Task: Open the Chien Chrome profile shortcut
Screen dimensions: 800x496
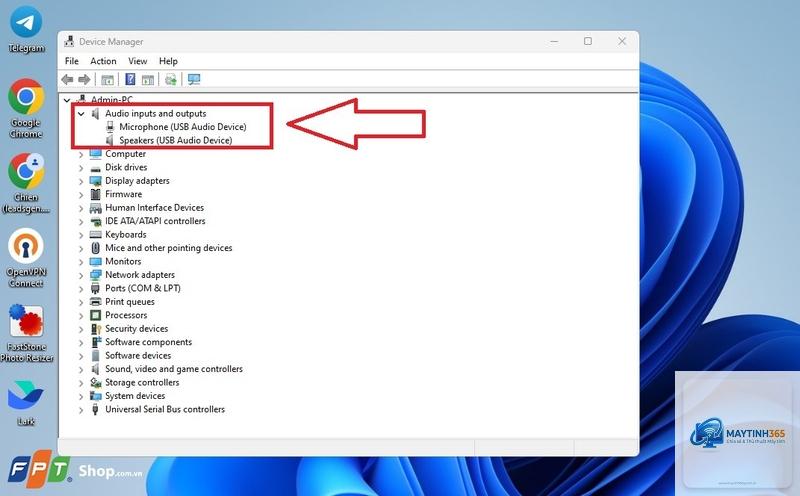Action: point(26,183)
